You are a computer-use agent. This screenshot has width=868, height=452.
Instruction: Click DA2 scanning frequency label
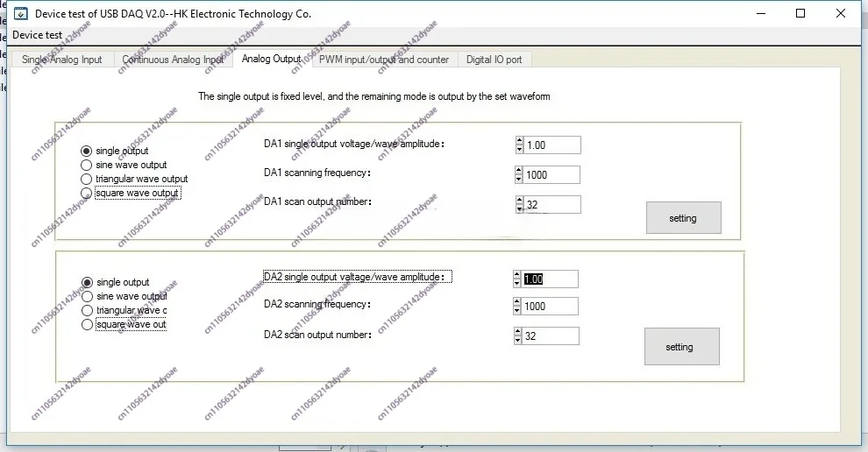coord(317,304)
